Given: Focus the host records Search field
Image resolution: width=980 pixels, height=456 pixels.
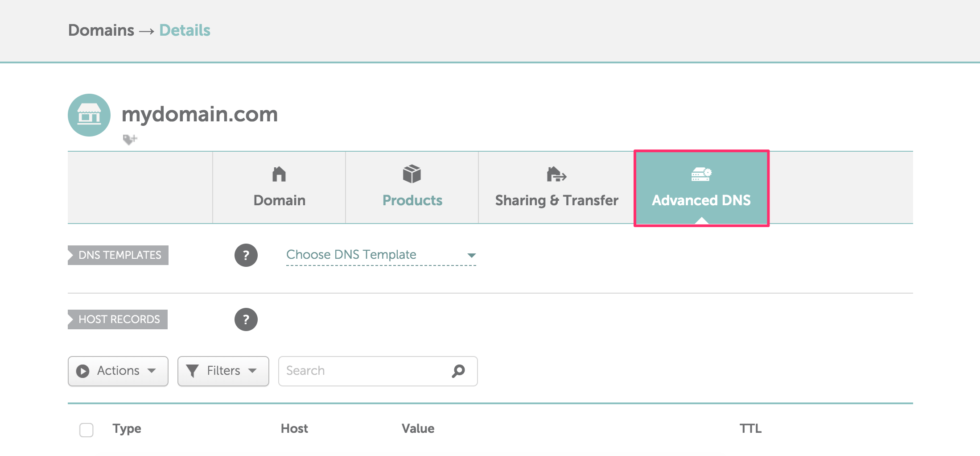Looking at the screenshot, I should (x=378, y=371).
